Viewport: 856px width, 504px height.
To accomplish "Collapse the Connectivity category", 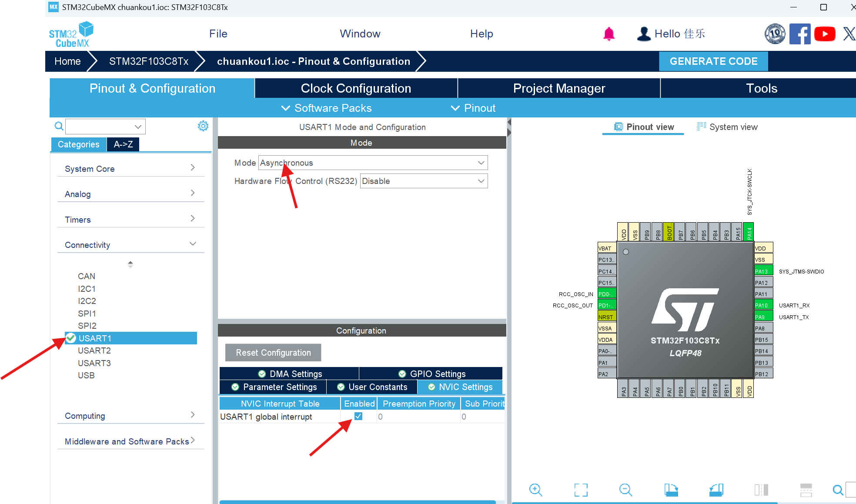I will pyautogui.click(x=130, y=244).
